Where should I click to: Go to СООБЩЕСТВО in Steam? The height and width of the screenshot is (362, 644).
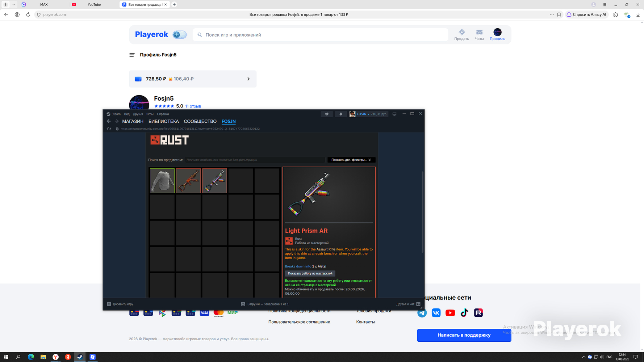(200, 121)
